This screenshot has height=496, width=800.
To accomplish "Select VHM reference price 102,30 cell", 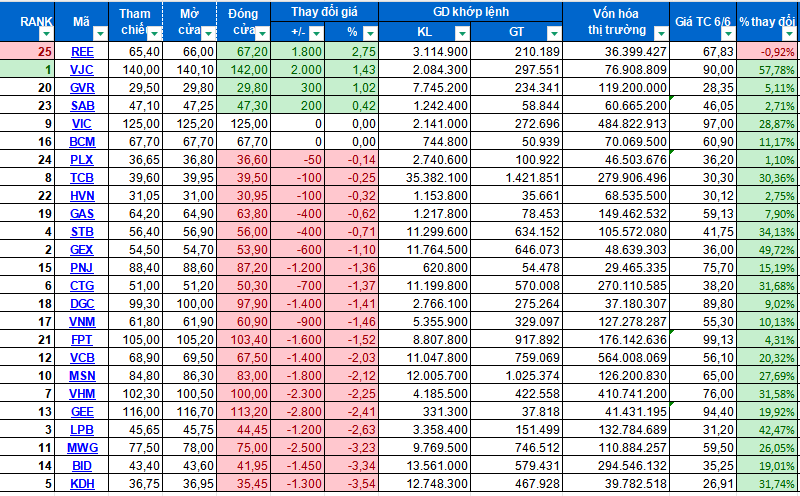I will pos(136,394).
